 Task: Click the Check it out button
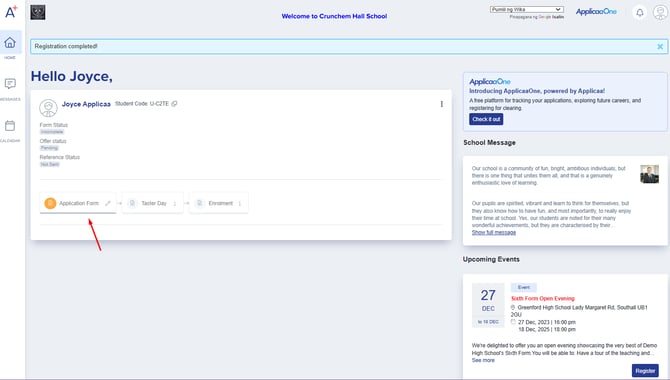tap(486, 119)
